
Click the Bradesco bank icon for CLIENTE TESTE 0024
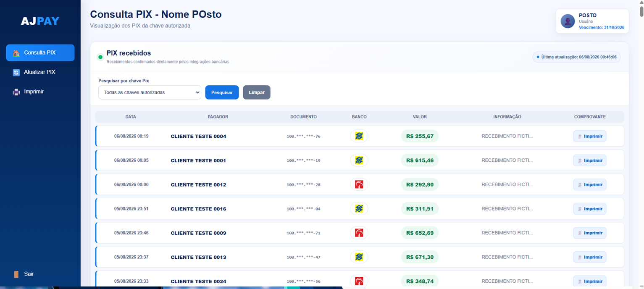(x=359, y=281)
